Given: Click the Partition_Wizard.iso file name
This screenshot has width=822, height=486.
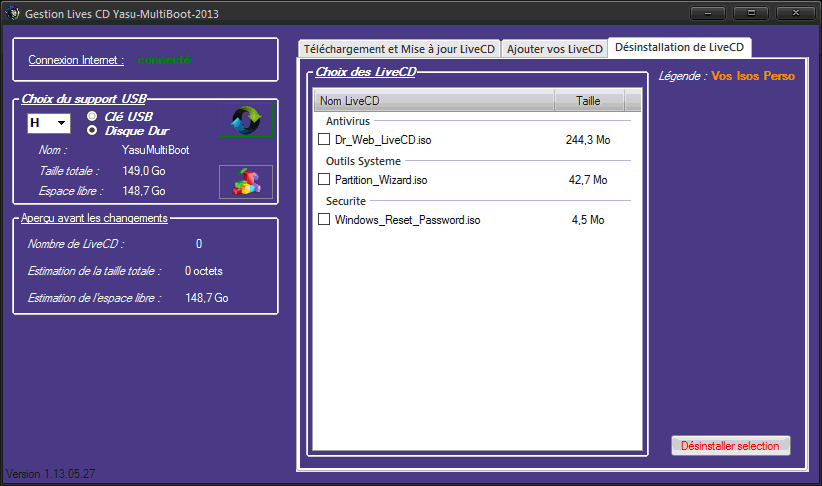Looking at the screenshot, I should click(381, 180).
